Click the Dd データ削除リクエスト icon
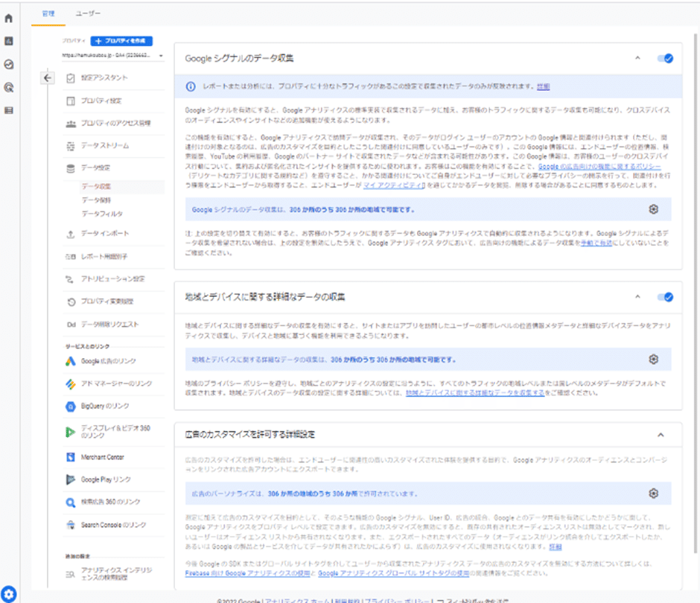Image resolution: width=700 pixels, height=603 pixels. click(x=71, y=325)
